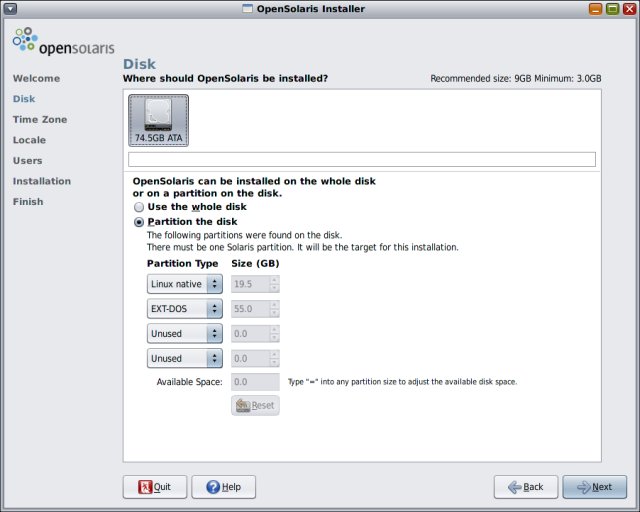
Task: Open the window menu arrow in title bar
Action: point(10,8)
